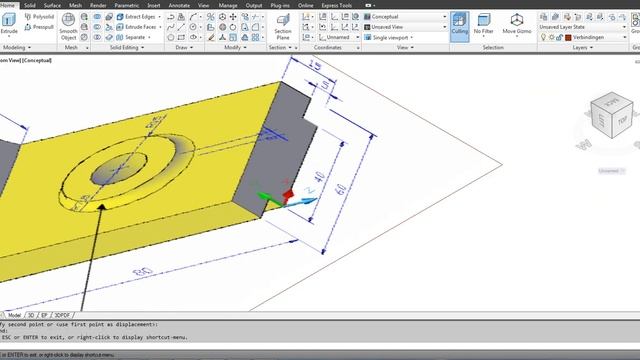Select the Polysolid tool

pyautogui.click(x=39, y=17)
